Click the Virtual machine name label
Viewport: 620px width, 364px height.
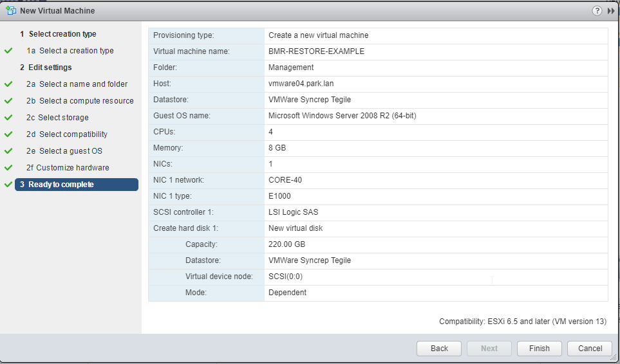[x=191, y=51]
